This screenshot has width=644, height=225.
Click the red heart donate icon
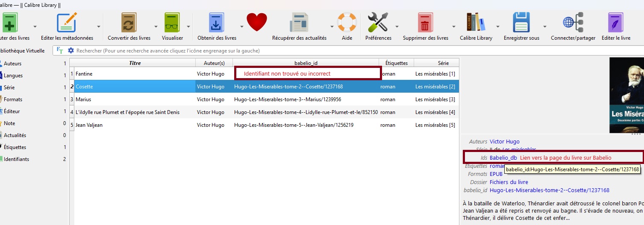pyautogui.click(x=257, y=22)
